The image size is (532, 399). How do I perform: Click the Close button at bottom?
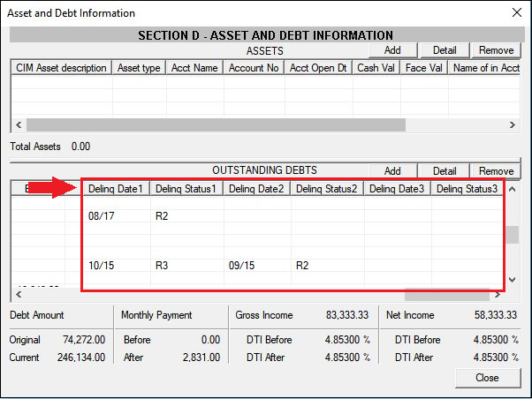pyautogui.click(x=487, y=377)
